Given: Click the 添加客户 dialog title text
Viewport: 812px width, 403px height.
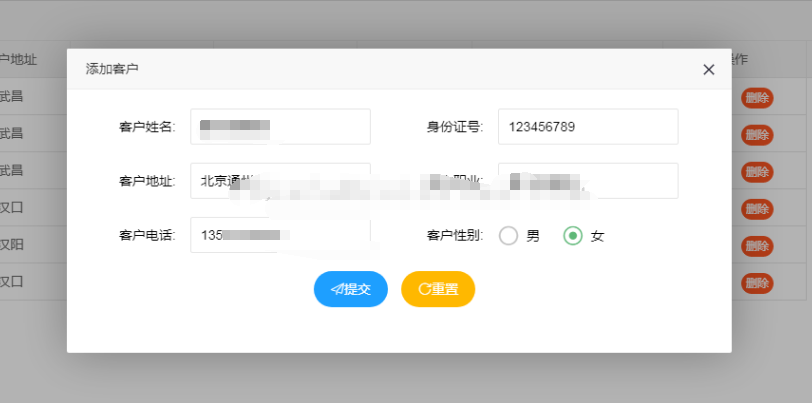Looking at the screenshot, I should click(x=112, y=69).
